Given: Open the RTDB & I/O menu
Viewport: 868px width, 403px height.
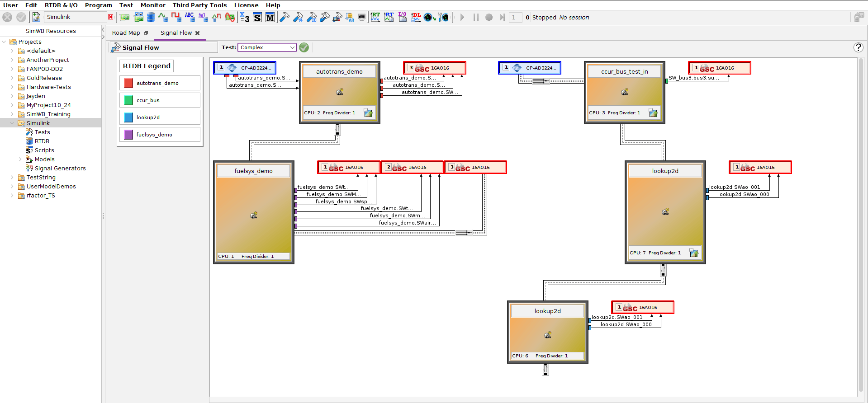Looking at the screenshot, I should pyautogui.click(x=61, y=5).
